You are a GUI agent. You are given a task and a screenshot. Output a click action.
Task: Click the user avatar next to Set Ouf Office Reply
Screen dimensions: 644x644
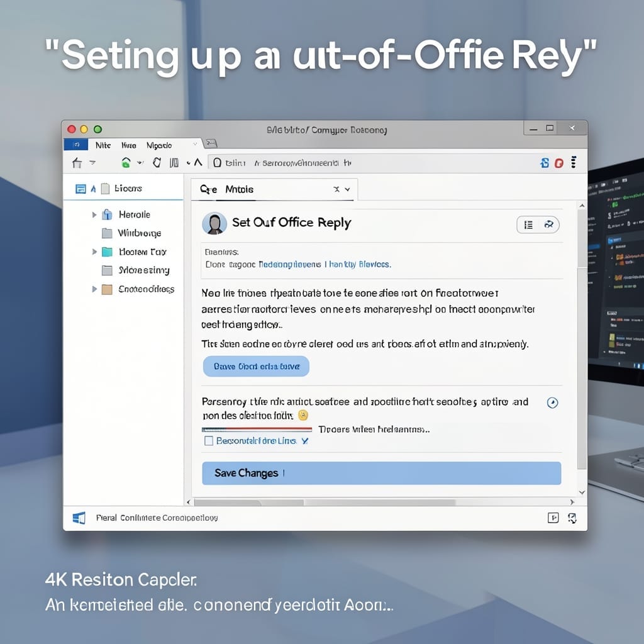(214, 223)
